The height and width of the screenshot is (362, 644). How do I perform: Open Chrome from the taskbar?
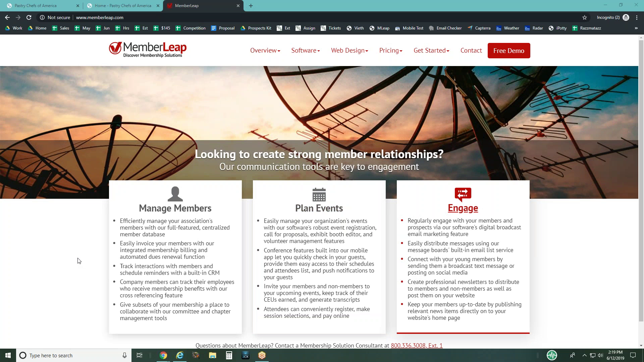click(163, 355)
